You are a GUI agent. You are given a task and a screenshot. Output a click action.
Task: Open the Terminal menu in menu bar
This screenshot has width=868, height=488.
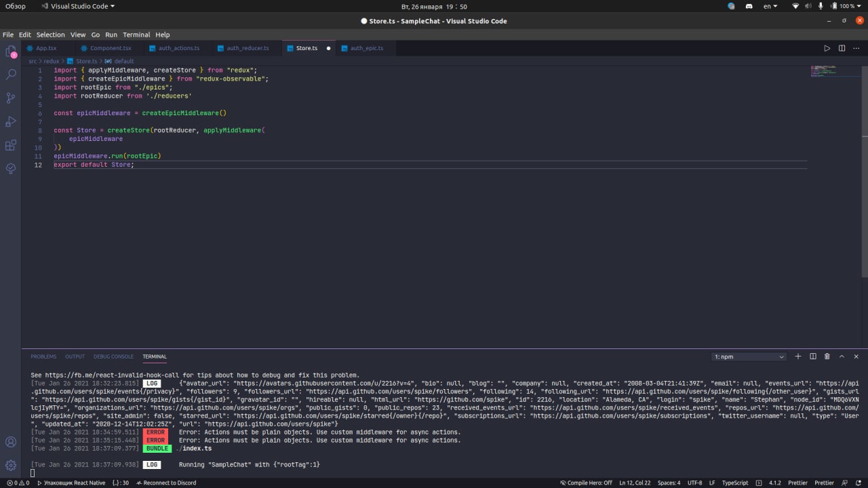[136, 35]
